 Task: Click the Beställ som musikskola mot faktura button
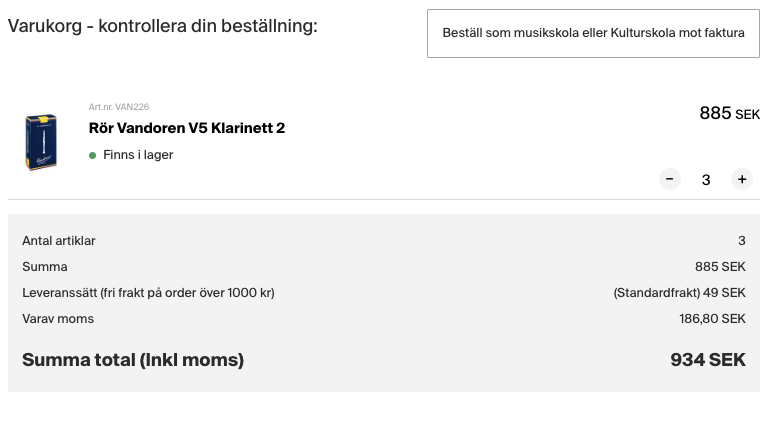tap(593, 33)
